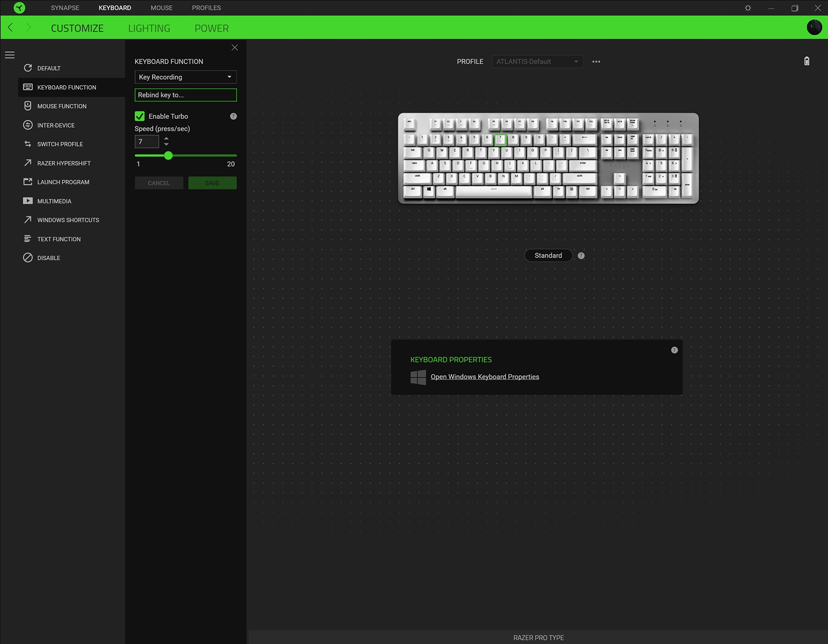The height and width of the screenshot is (644, 828).
Task: Collapse the sidebar with hamburger menu icon
Action: point(10,55)
